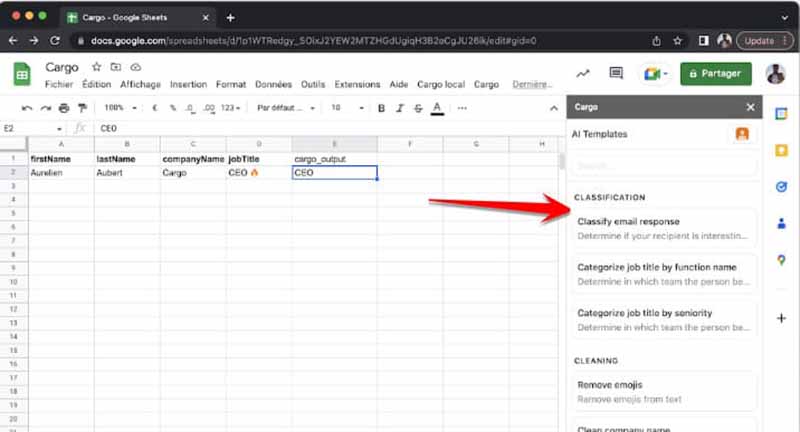This screenshot has width=800, height=432.
Task: Expand the font size dropdown
Action: (346, 108)
